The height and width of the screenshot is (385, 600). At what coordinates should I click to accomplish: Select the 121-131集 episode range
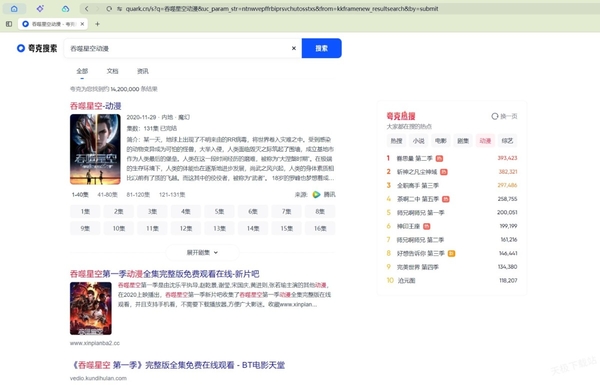point(172,194)
